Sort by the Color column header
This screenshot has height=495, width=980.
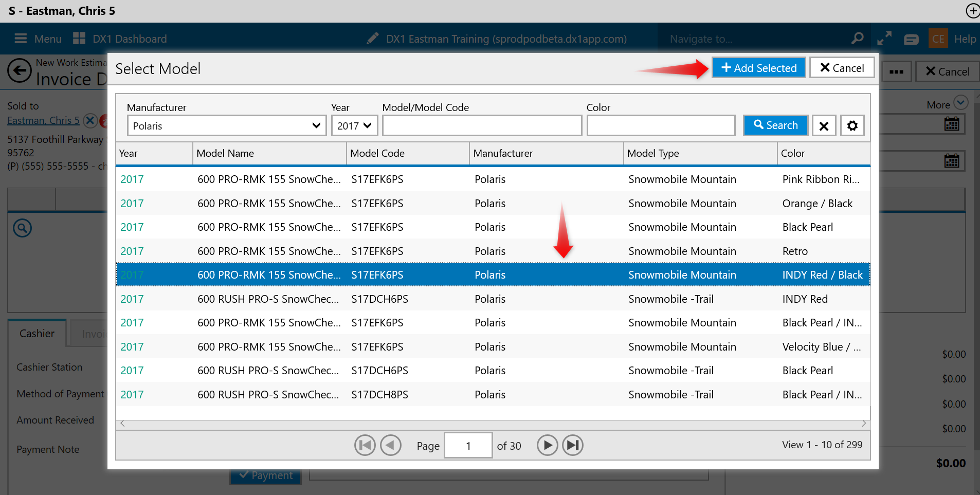tap(824, 153)
